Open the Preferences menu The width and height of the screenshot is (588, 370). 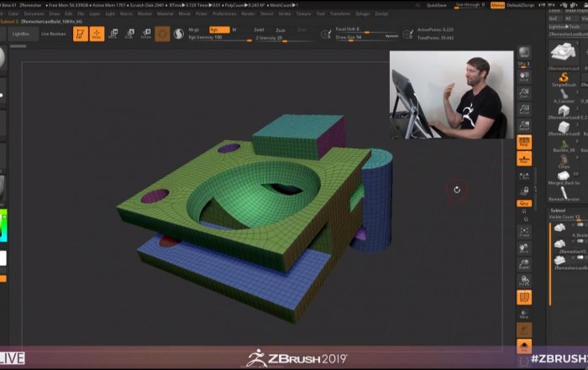[224, 14]
